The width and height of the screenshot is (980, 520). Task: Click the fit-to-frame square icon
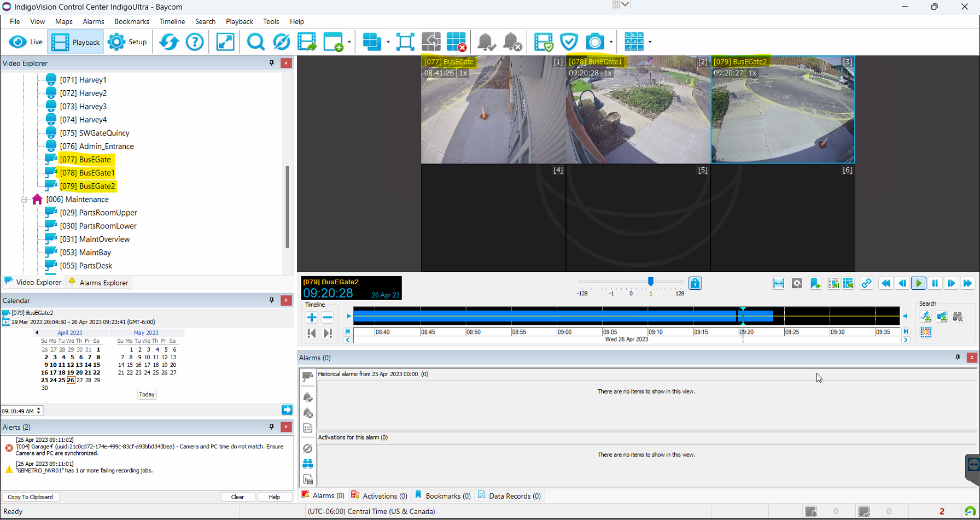coord(405,42)
